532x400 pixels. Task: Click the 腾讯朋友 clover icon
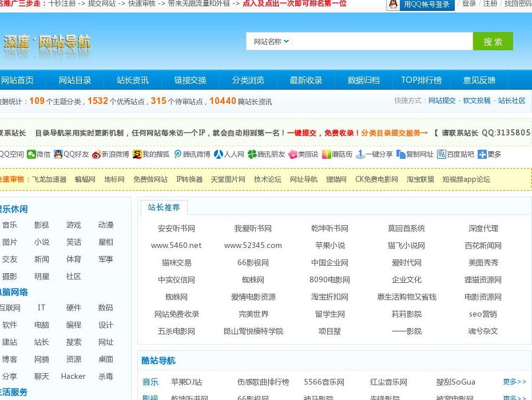[x=252, y=155]
